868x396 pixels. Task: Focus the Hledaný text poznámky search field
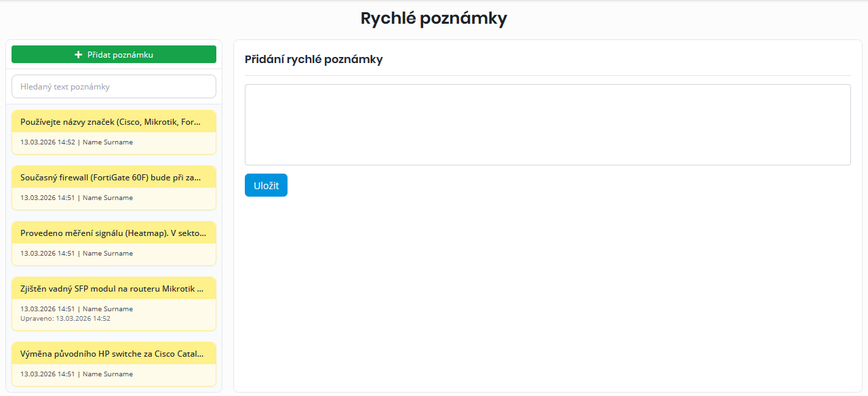114,87
